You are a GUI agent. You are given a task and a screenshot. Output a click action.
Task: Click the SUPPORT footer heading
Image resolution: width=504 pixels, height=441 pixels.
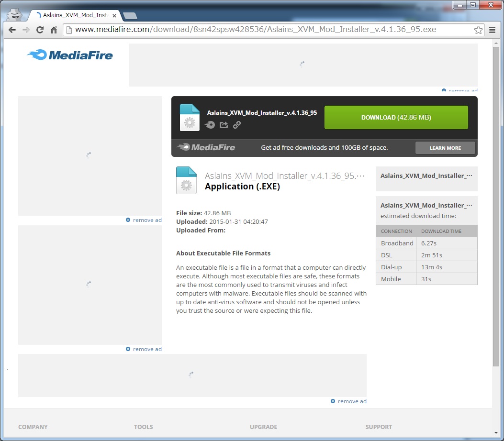(x=379, y=427)
